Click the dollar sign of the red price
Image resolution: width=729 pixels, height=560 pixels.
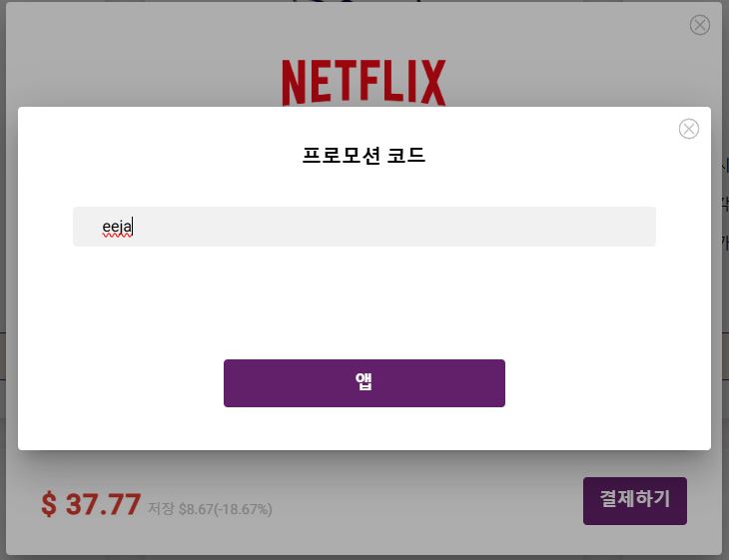click(49, 505)
